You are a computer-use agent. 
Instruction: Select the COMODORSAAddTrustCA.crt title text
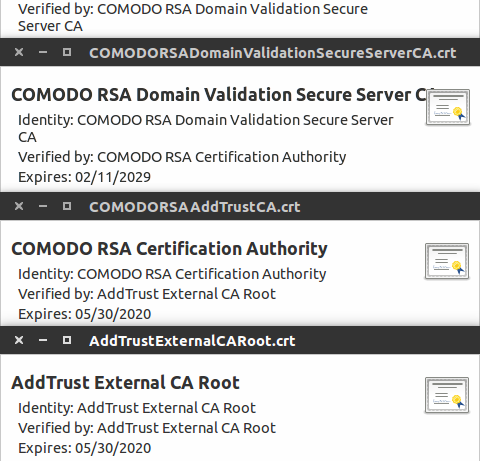195,207
